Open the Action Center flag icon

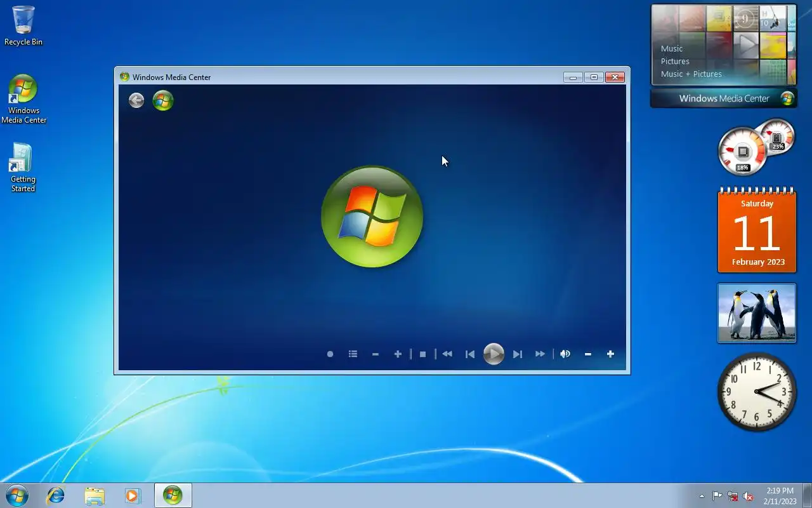pyautogui.click(x=717, y=496)
